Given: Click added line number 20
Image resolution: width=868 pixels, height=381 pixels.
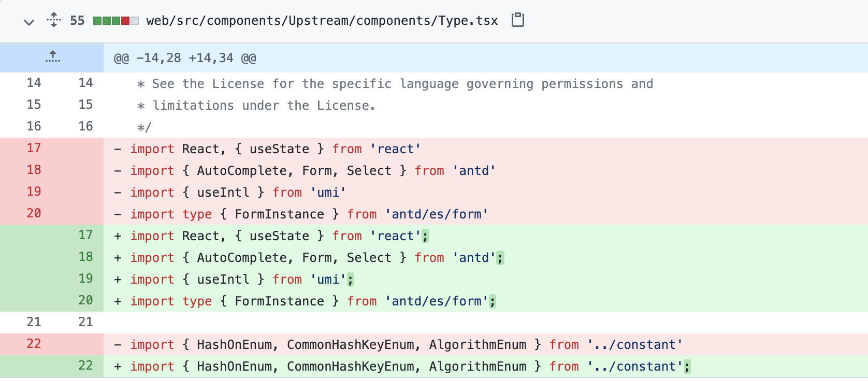Looking at the screenshot, I should click(x=85, y=300).
